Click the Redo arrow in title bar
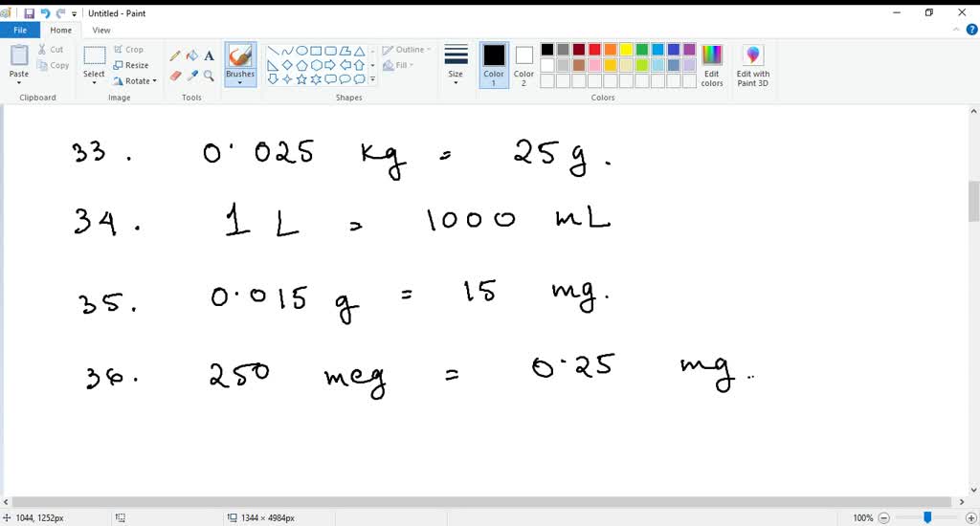The height and width of the screenshot is (526, 980). pyautogui.click(x=60, y=13)
